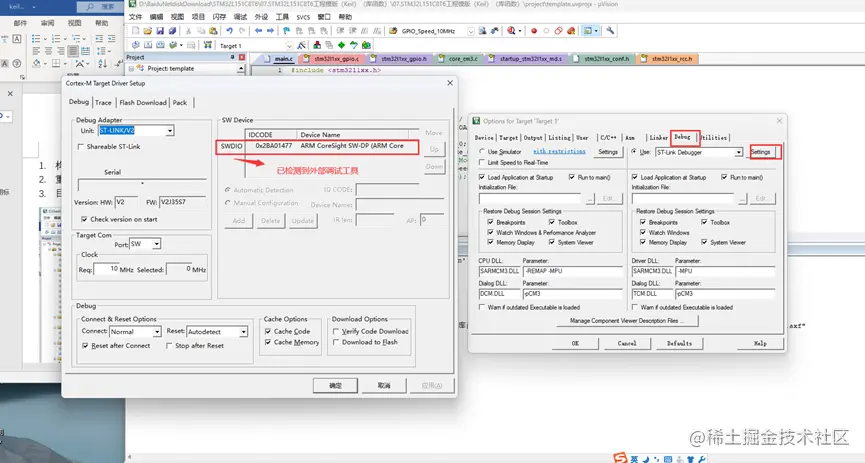Image resolution: width=865 pixels, height=463 pixels.
Task: Click the with restrictions link
Action: pyautogui.click(x=559, y=151)
